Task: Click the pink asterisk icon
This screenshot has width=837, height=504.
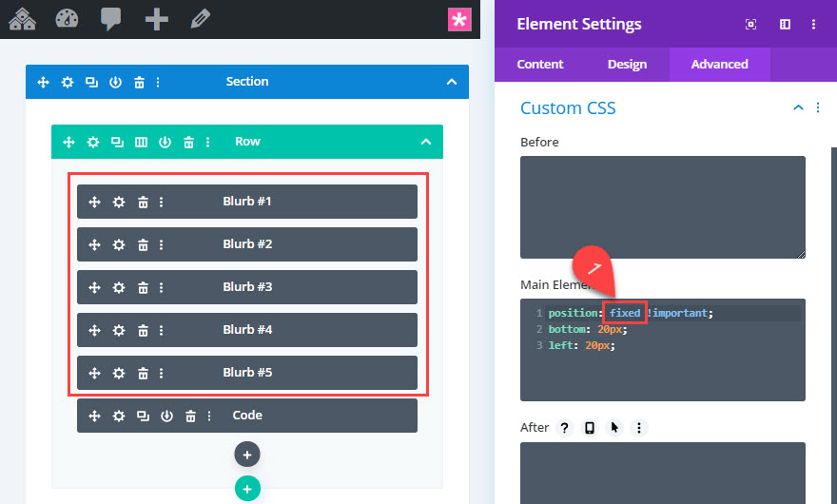Action: click(x=459, y=20)
